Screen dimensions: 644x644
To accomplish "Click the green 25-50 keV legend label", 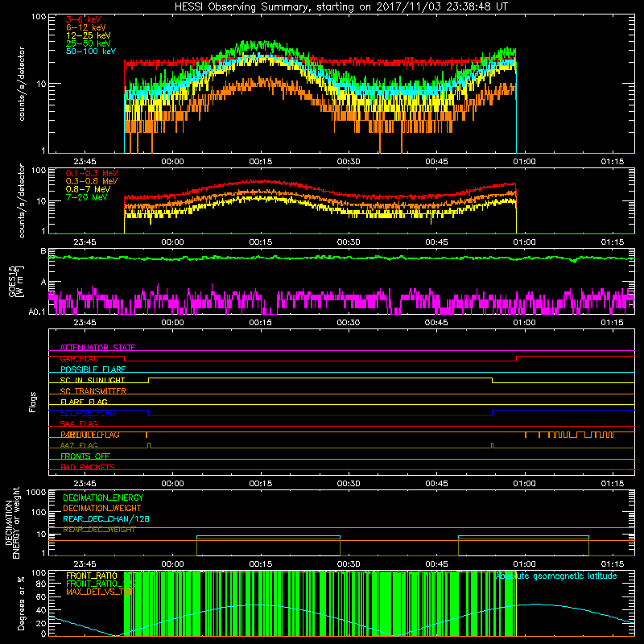I will click(89, 43).
